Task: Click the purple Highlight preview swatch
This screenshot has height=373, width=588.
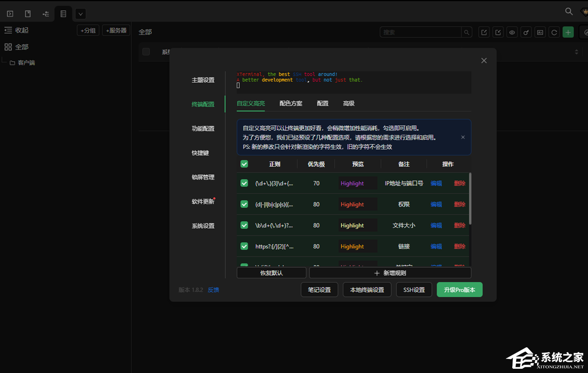Action: 358,183
